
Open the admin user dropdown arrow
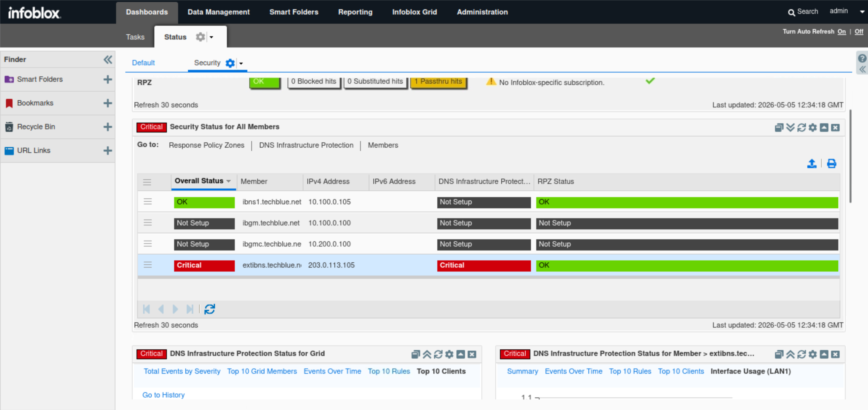(x=862, y=12)
